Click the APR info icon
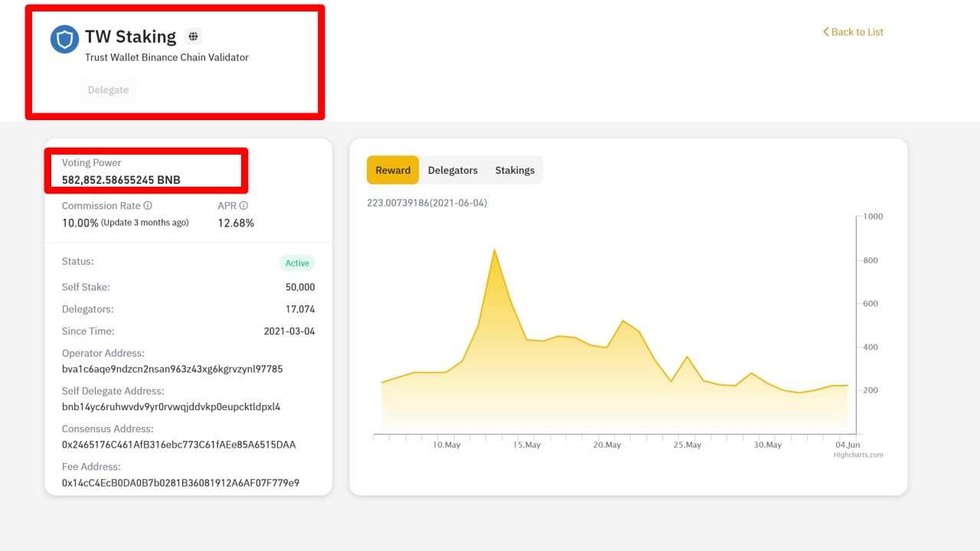980x551 pixels. click(x=243, y=206)
